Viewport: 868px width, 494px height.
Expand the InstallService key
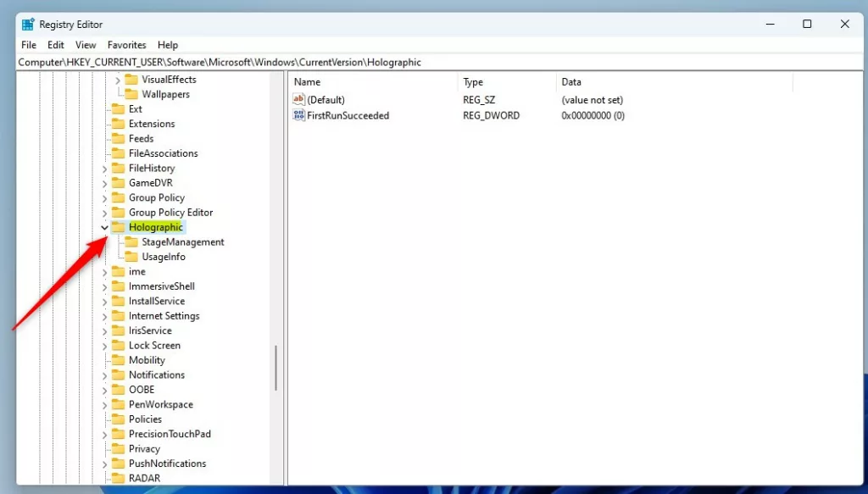104,302
